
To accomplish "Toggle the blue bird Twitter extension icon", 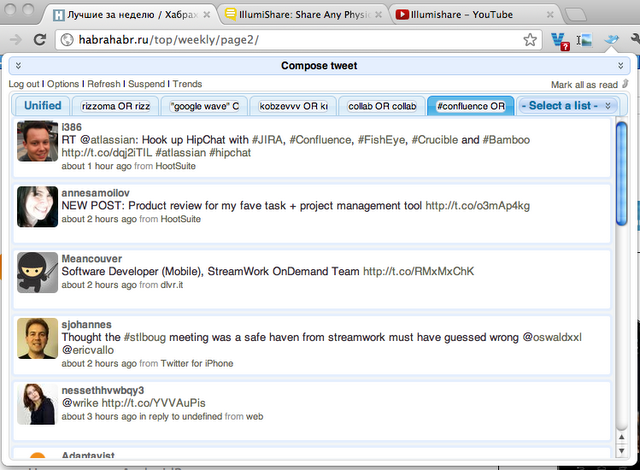I will [x=611, y=40].
